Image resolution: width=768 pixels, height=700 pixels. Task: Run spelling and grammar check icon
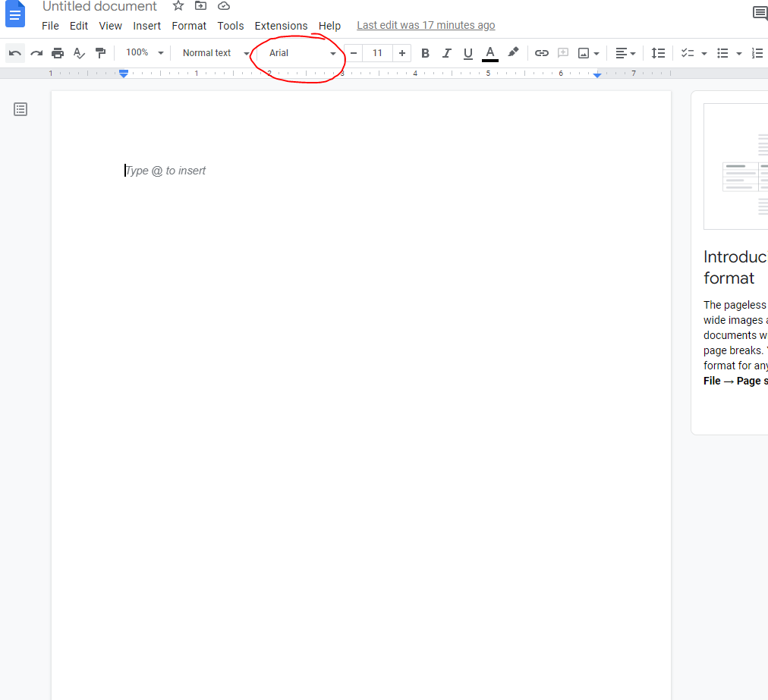click(79, 53)
